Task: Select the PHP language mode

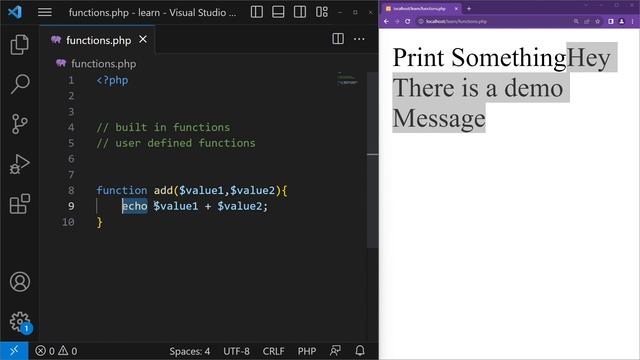Action: pyautogui.click(x=307, y=351)
